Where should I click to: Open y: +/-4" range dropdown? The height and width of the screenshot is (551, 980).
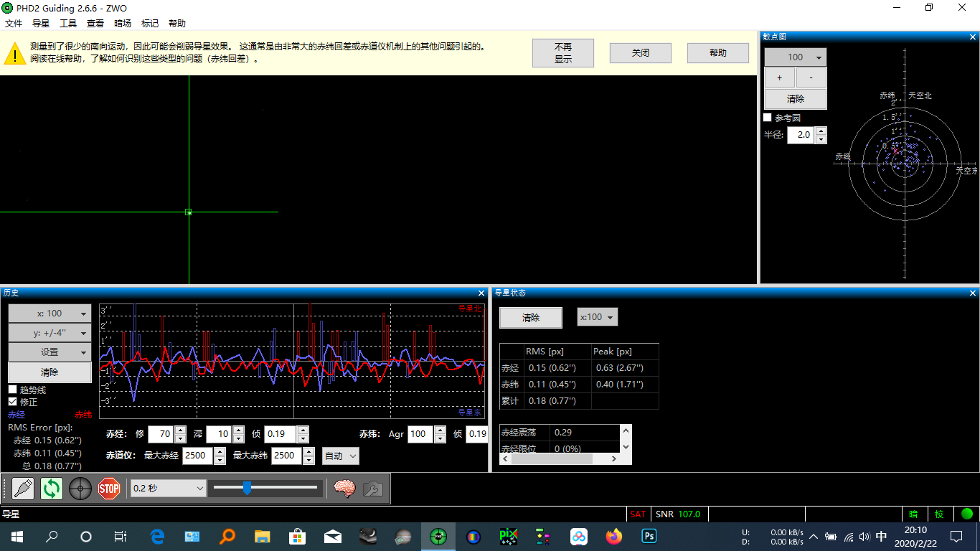[50, 333]
